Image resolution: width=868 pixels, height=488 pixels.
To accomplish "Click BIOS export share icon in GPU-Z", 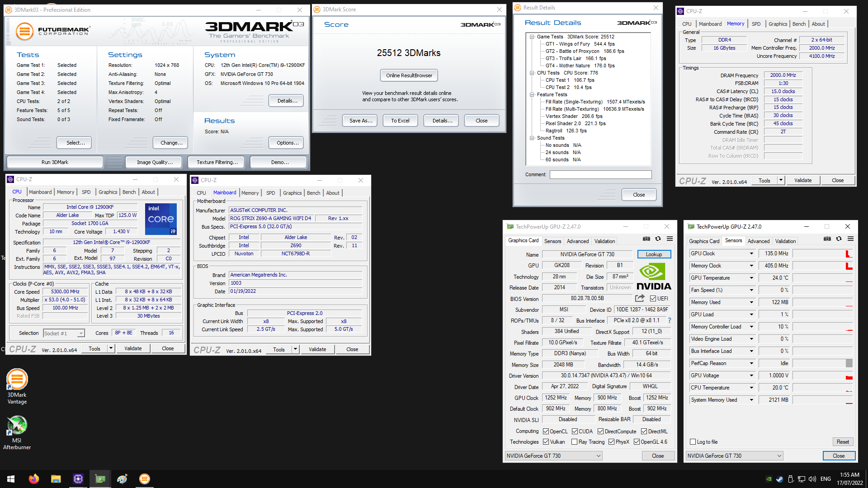I will pyautogui.click(x=640, y=298).
